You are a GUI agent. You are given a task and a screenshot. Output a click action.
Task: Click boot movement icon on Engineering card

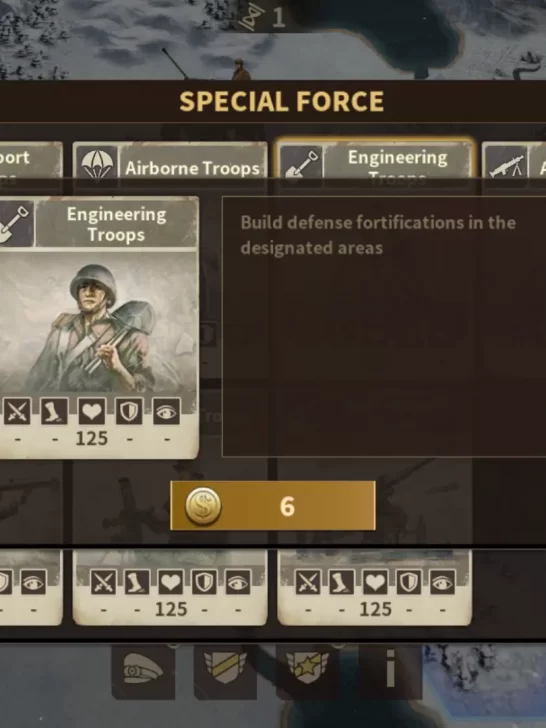(54, 411)
